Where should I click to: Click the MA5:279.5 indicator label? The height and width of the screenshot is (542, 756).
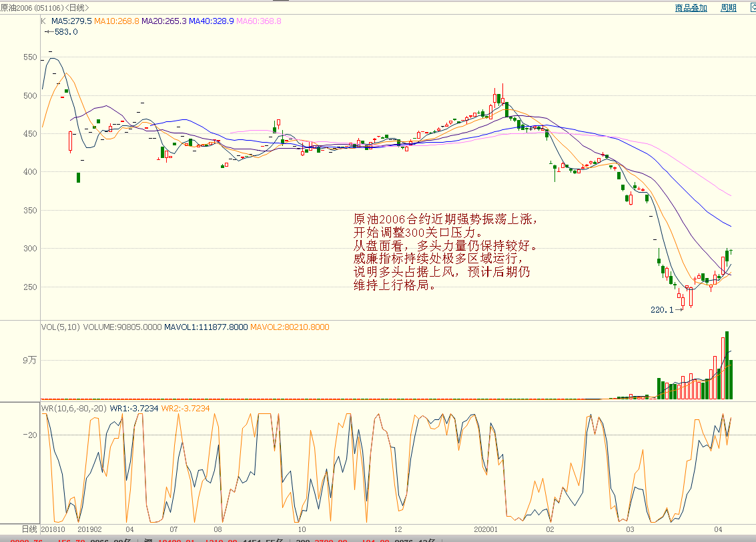pos(71,21)
